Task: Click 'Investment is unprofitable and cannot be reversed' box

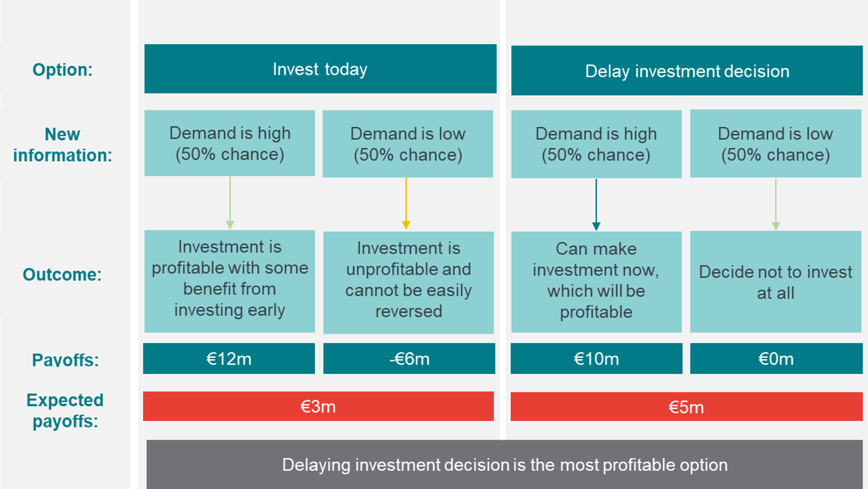Action: coord(409,283)
